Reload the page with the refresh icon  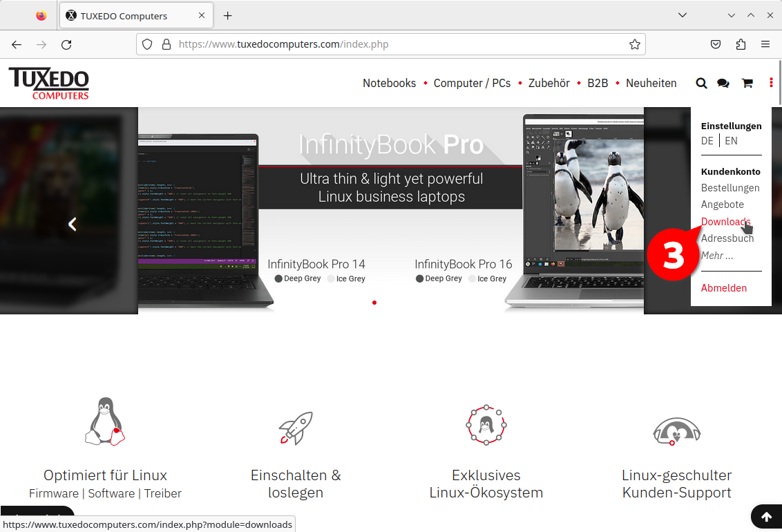click(x=66, y=44)
